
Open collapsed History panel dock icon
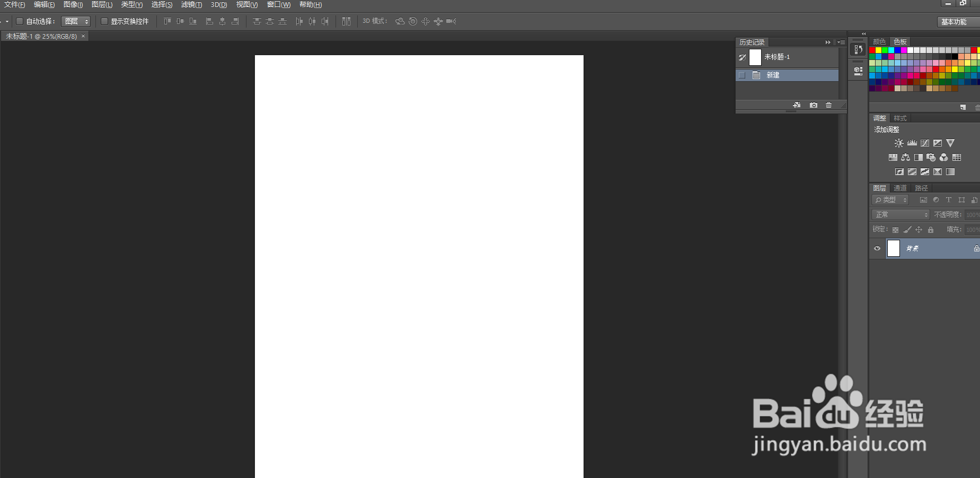point(858,49)
